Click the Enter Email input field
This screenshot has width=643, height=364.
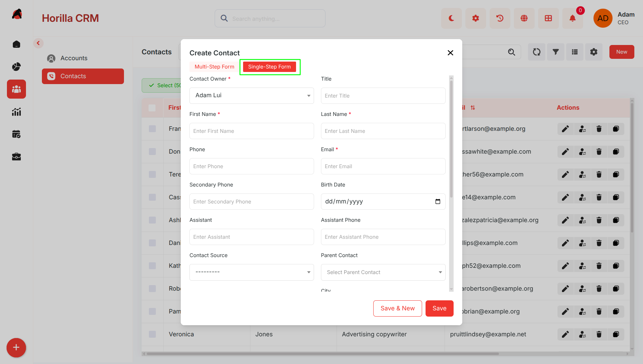(383, 166)
